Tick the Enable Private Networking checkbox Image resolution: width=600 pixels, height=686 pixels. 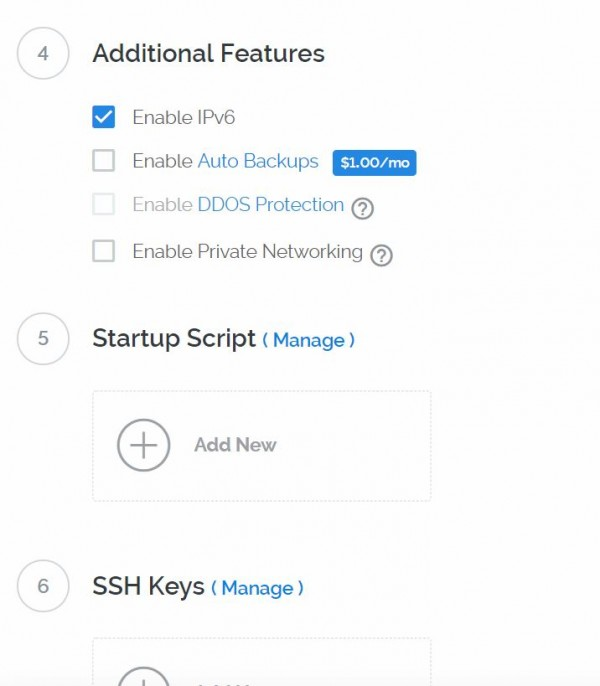pos(103,251)
